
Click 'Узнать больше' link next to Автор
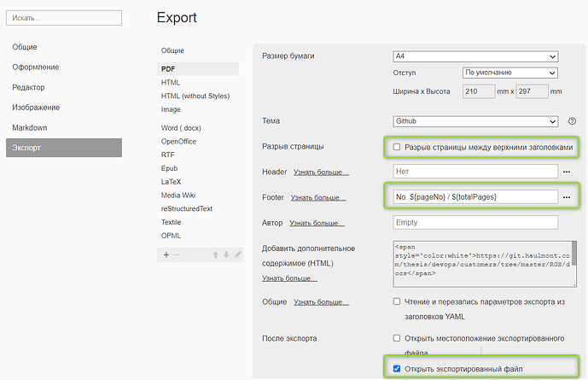point(317,223)
